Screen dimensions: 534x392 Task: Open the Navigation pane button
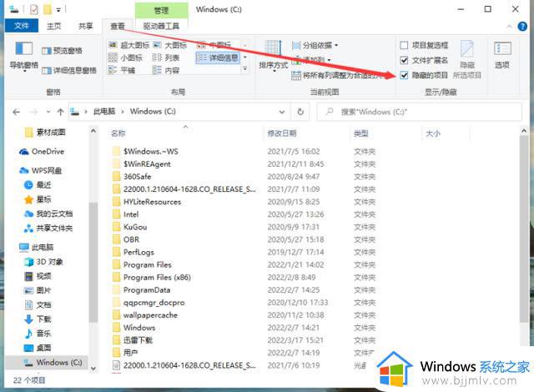23,56
